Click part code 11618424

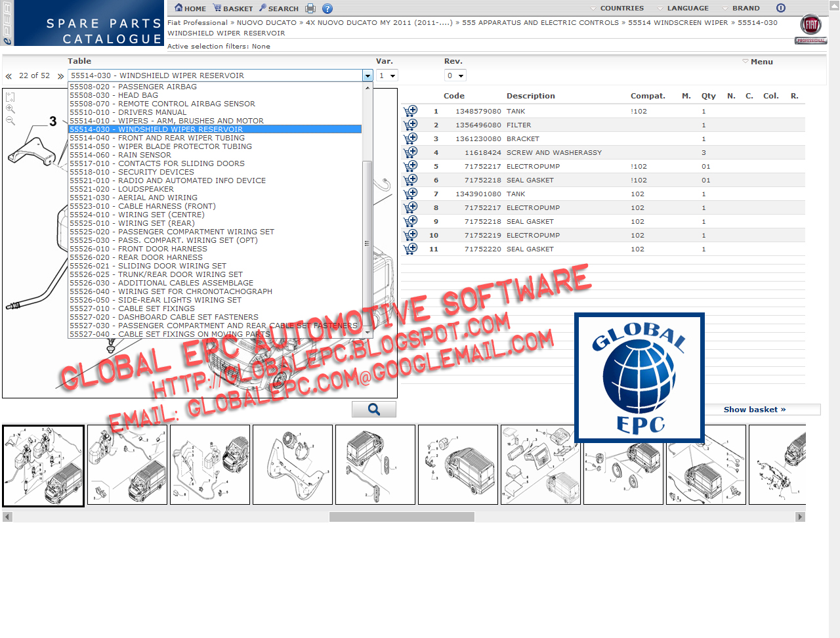(x=483, y=153)
